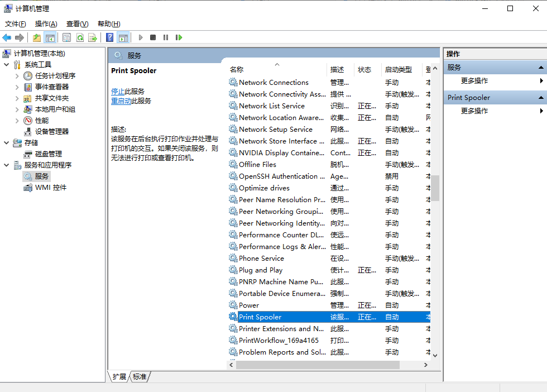
Task: Restart the service using the restart toolbar icon
Action: (179, 37)
